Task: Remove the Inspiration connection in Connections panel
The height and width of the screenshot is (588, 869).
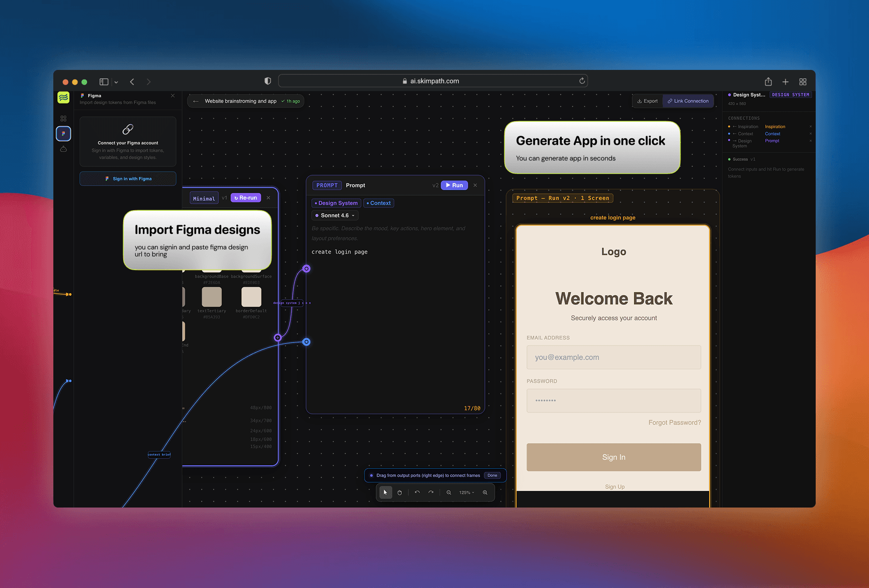Action: [x=811, y=126]
